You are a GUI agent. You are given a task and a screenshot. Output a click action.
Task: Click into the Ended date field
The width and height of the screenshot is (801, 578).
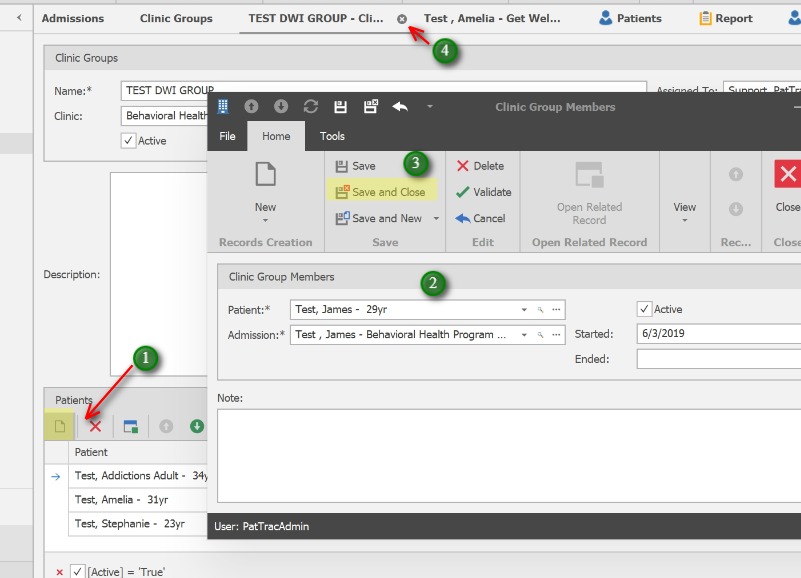(x=718, y=359)
